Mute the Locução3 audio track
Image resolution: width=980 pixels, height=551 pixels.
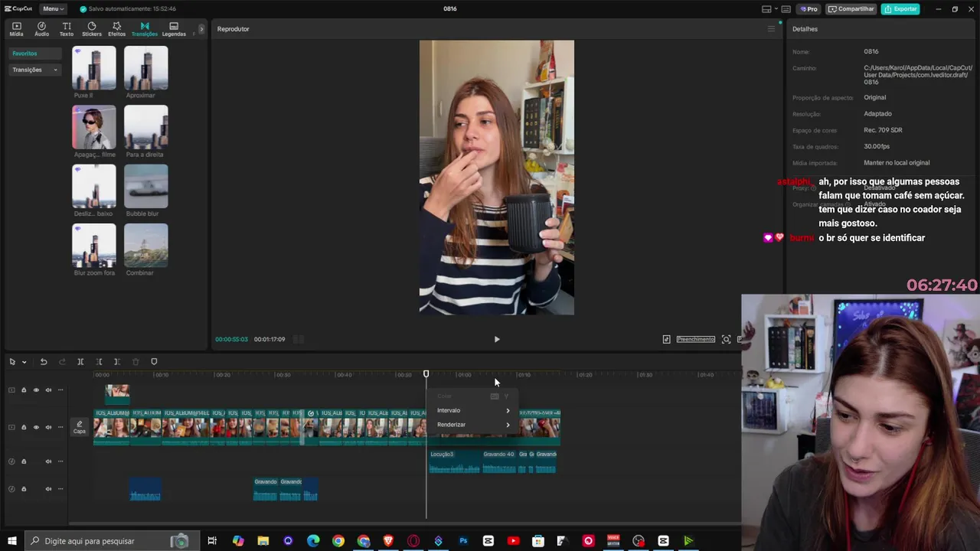48,461
